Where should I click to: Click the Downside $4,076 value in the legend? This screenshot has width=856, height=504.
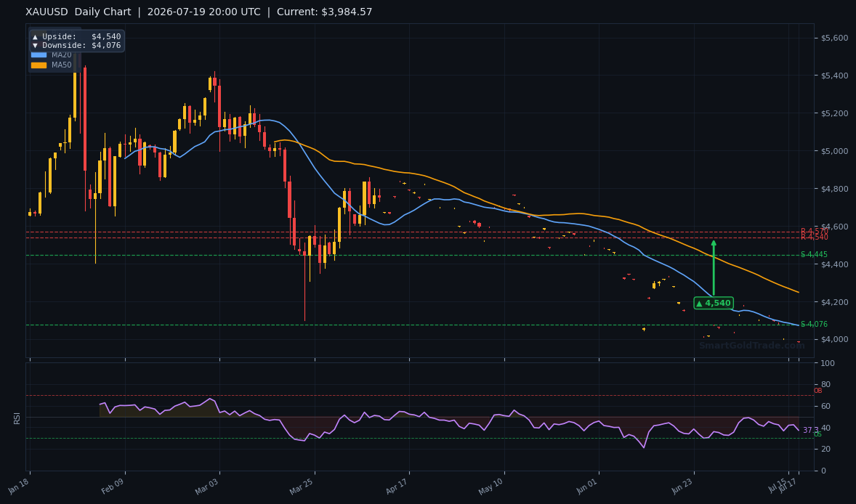click(106, 46)
